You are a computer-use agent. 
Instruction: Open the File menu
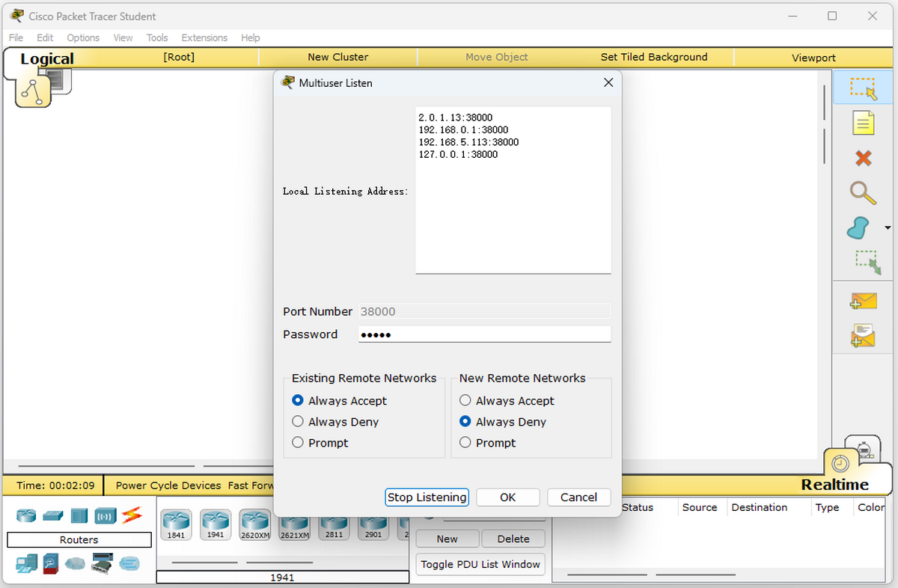pyautogui.click(x=16, y=37)
